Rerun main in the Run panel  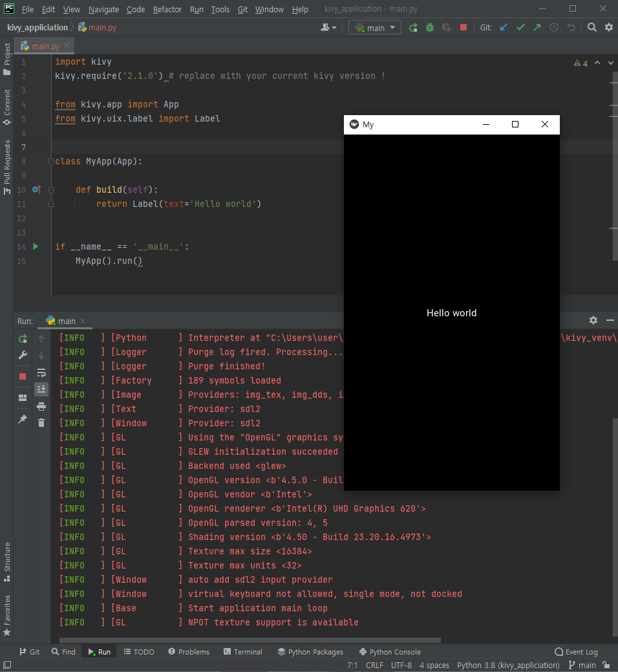tap(23, 338)
